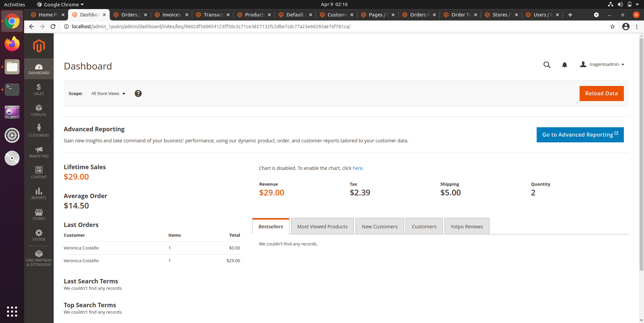Viewport: 644px width, 323px height.
Task: Open Find Partners & Extensions
Action: click(x=39, y=258)
